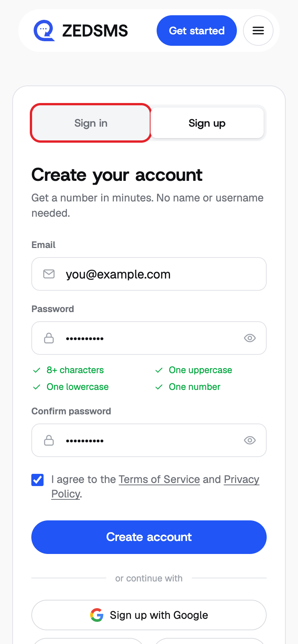
Task: Click the Email input field
Action: point(149,274)
